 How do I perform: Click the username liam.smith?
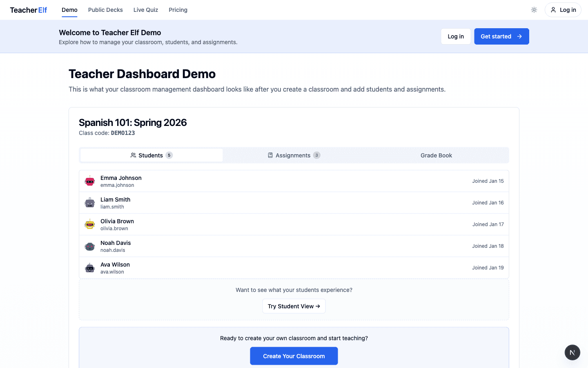[112, 207]
